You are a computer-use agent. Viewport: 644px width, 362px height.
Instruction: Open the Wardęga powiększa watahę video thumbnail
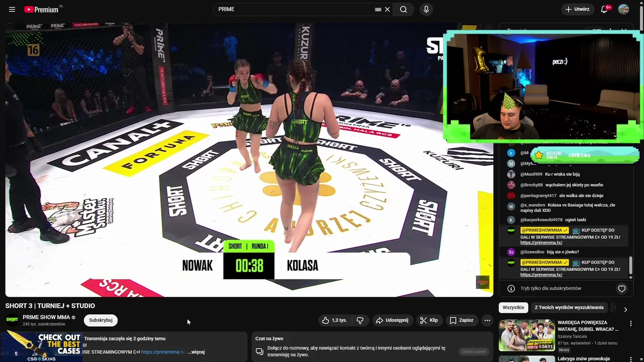(527, 335)
